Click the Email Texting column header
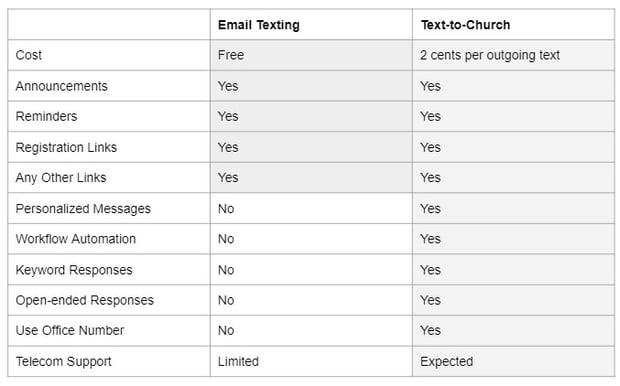 pos(259,25)
